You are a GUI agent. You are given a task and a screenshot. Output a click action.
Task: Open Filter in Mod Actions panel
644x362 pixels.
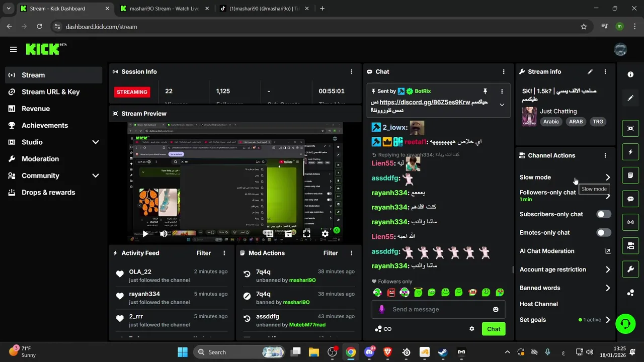(x=331, y=253)
